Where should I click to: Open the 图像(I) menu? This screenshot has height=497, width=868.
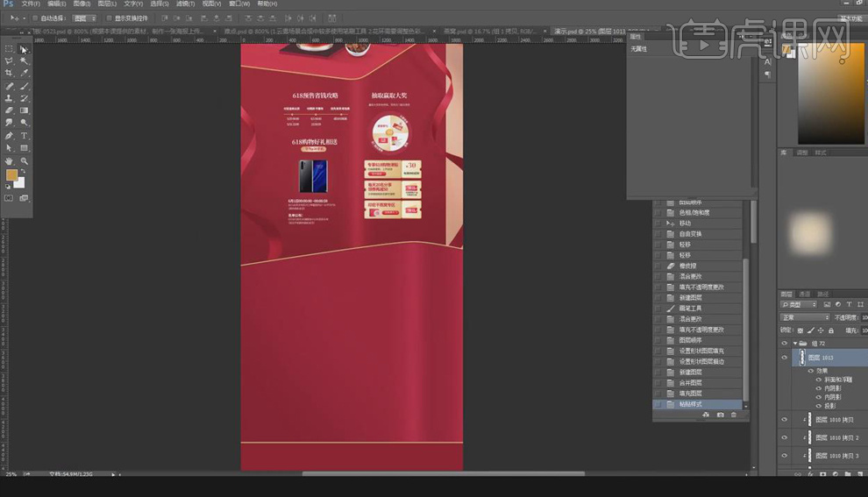click(x=82, y=4)
